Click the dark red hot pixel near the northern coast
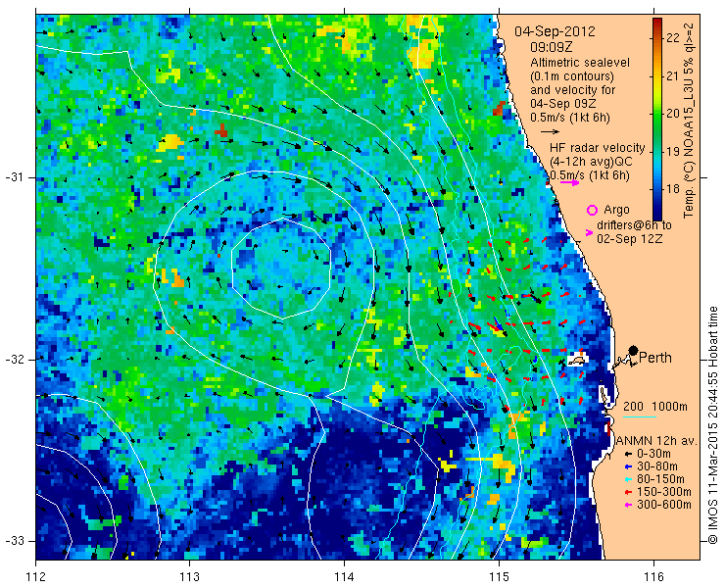 [499, 109]
